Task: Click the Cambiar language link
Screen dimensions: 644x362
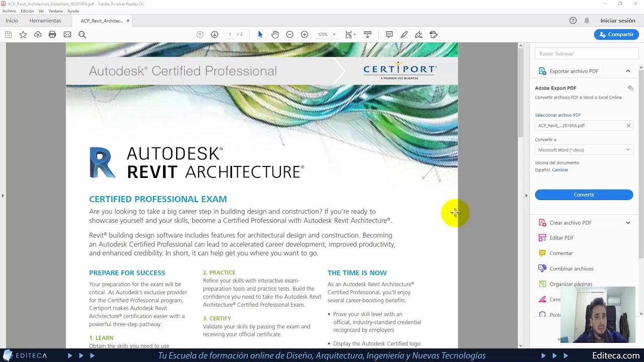Action: (x=560, y=170)
